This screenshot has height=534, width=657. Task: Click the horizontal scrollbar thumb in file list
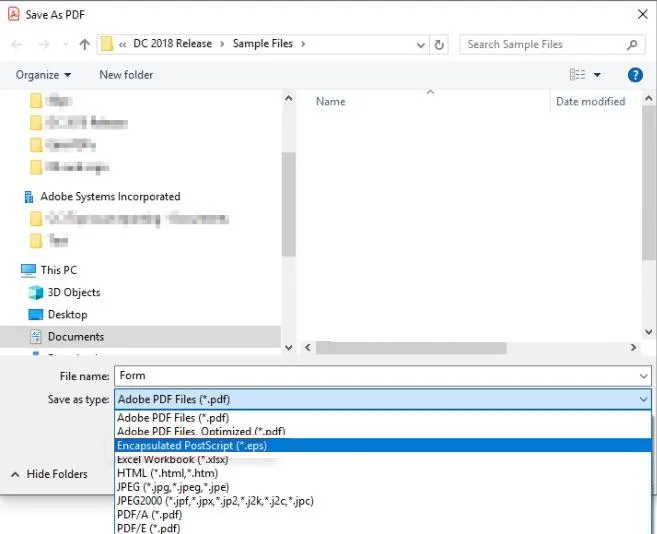point(411,347)
